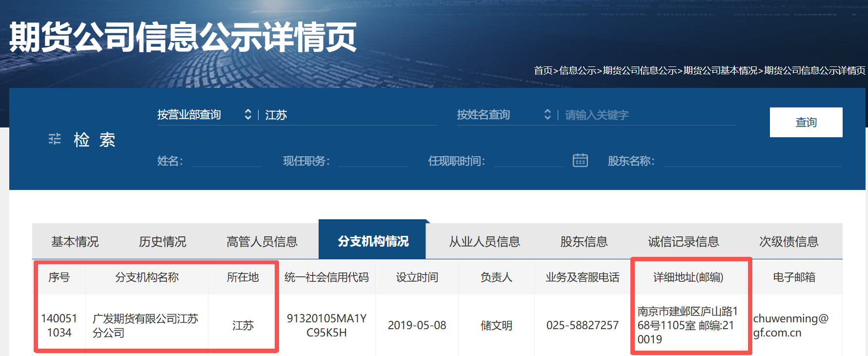Click the search filter sliders icon
The width and height of the screenshot is (868, 356).
click(55, 139)
